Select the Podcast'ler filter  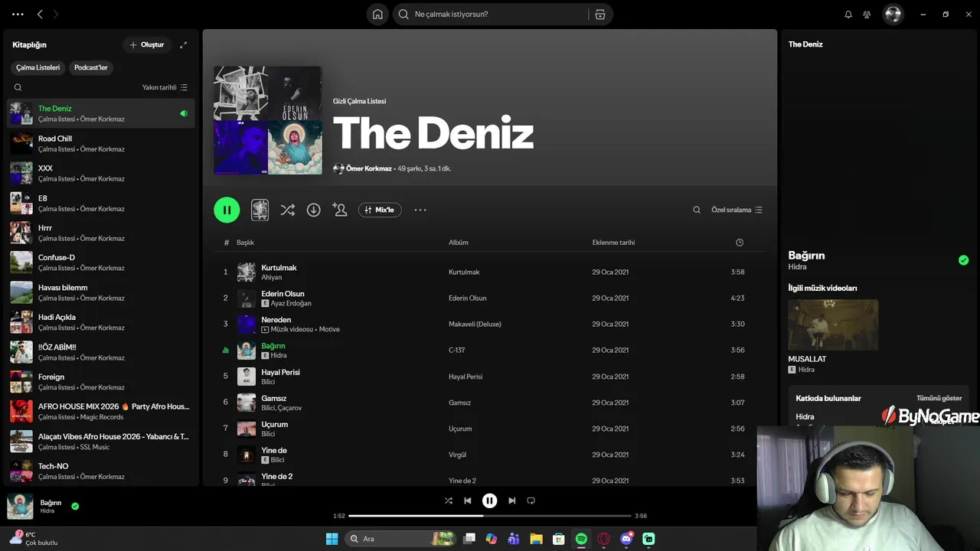pos(91,67)
